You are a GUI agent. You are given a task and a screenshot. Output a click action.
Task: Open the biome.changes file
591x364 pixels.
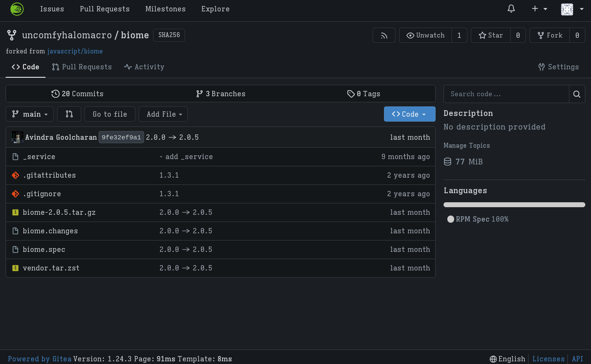(50, 231)
